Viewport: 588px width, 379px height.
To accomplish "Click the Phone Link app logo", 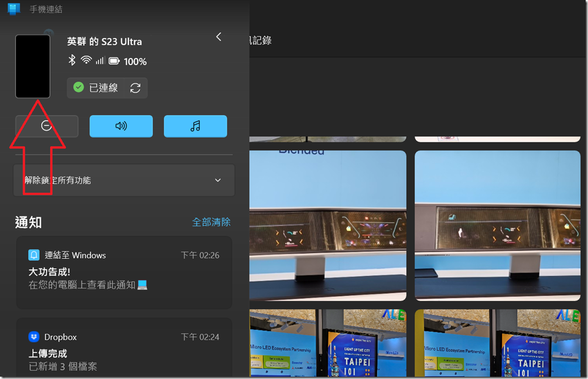I will tap(14, 9).
